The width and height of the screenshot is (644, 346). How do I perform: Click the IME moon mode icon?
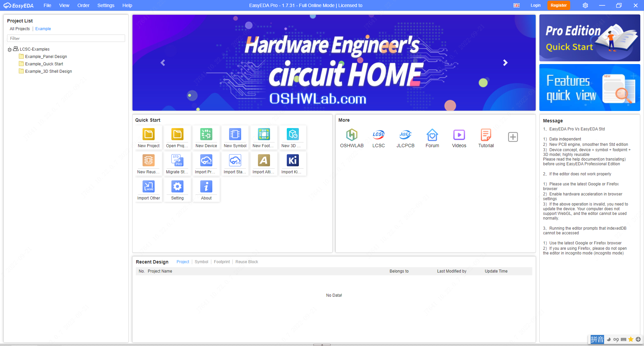click(x=609, y=339)
